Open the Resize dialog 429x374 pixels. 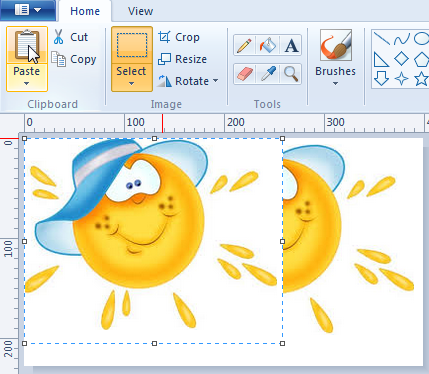tap(182, 59)
